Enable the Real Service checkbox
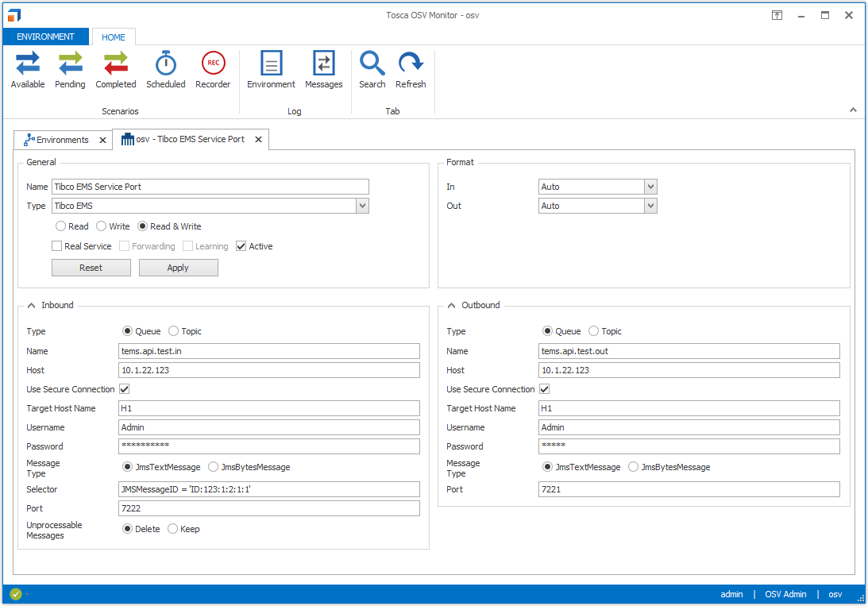868x606 pixels. tap(57, 246)
